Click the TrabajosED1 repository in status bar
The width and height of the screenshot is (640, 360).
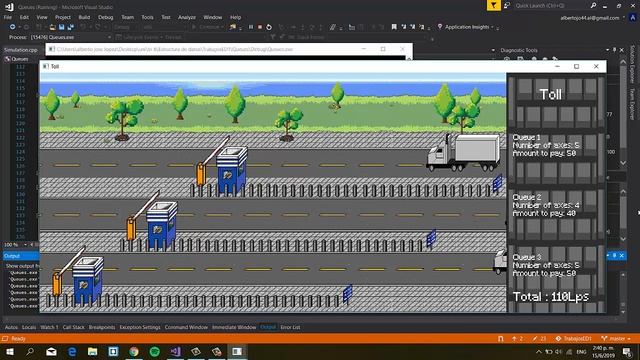coord(573,339)
